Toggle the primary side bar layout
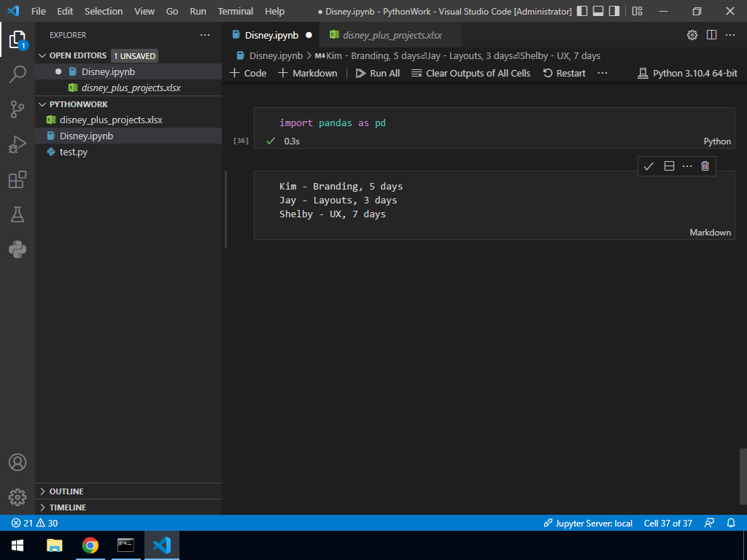This screenshot has height=560, width=747. pos(582,12)
